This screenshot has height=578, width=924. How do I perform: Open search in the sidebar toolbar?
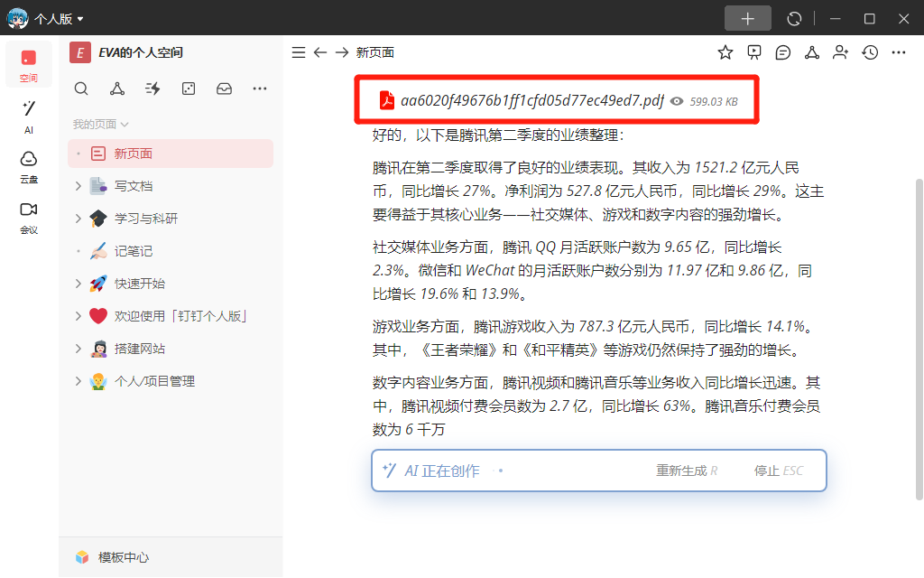click(81, 89)
